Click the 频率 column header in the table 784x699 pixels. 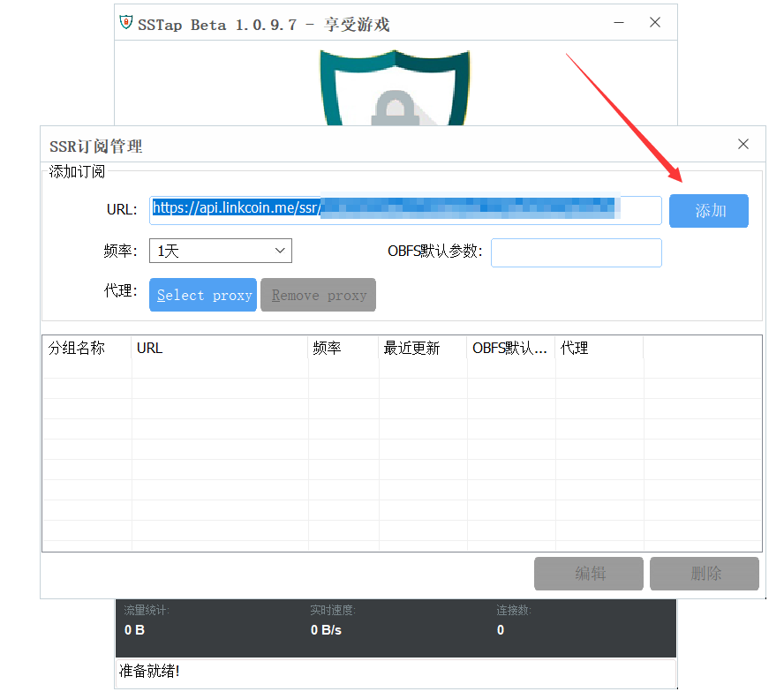(343, 348)
